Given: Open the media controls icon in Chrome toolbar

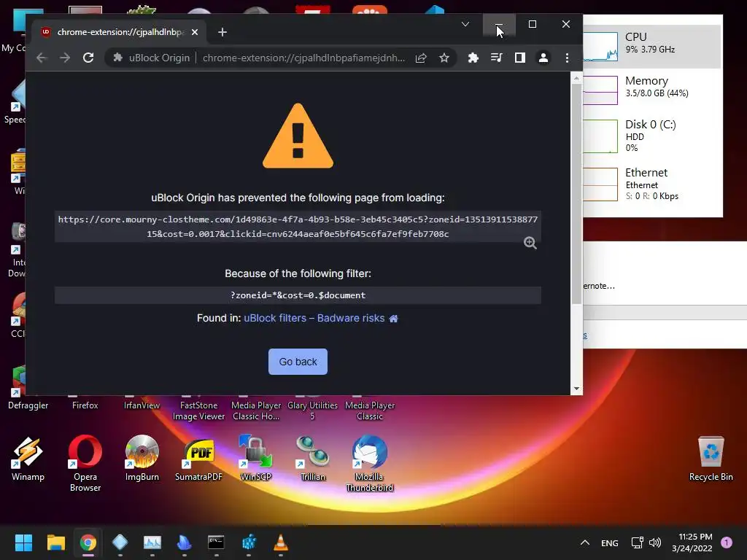Looking at the screenshot, I should click(x=496, y=58).
